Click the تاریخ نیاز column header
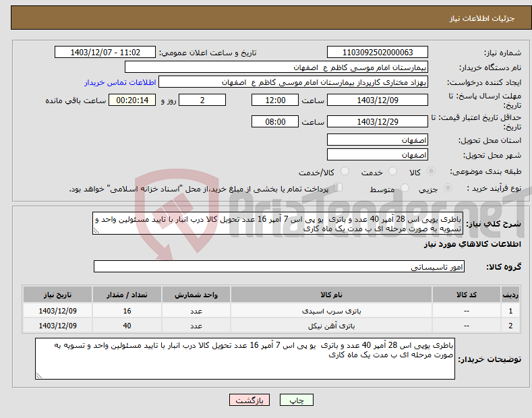Image resolution: width=532 pixels, height=418 pixels. (x=57, y=295)
